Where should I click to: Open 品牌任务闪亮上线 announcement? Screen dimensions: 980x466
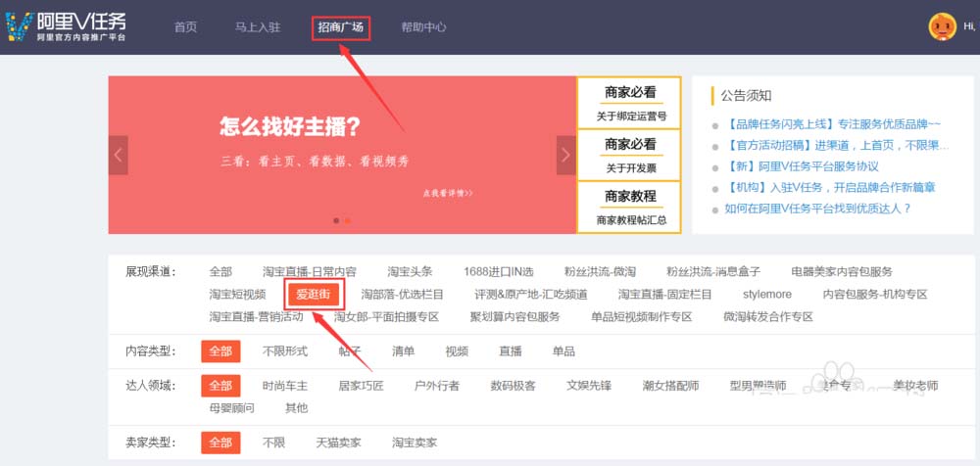832,123
